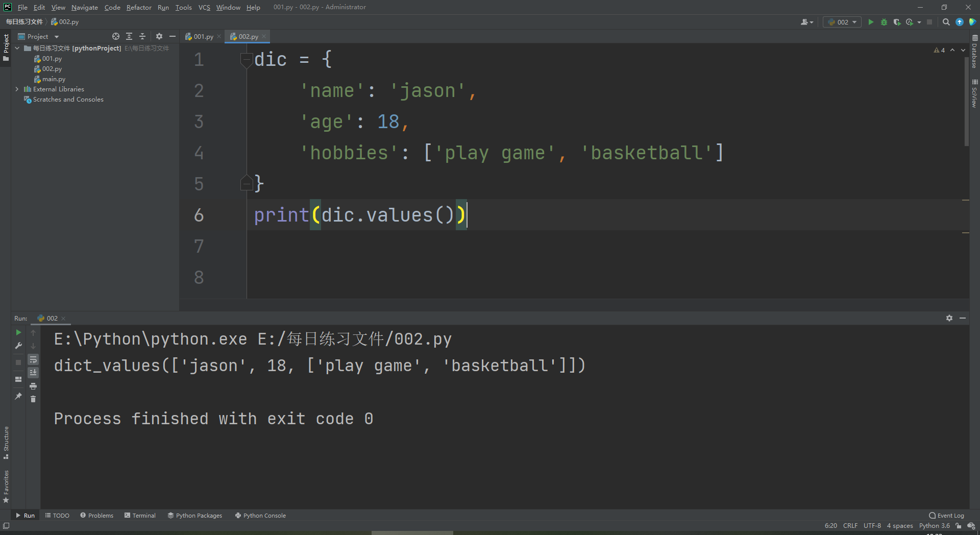Image resolution: width=980 pixels, height=535 pixels.
Task: Toggle the Project tool window side tab
Action: (6, 47)
